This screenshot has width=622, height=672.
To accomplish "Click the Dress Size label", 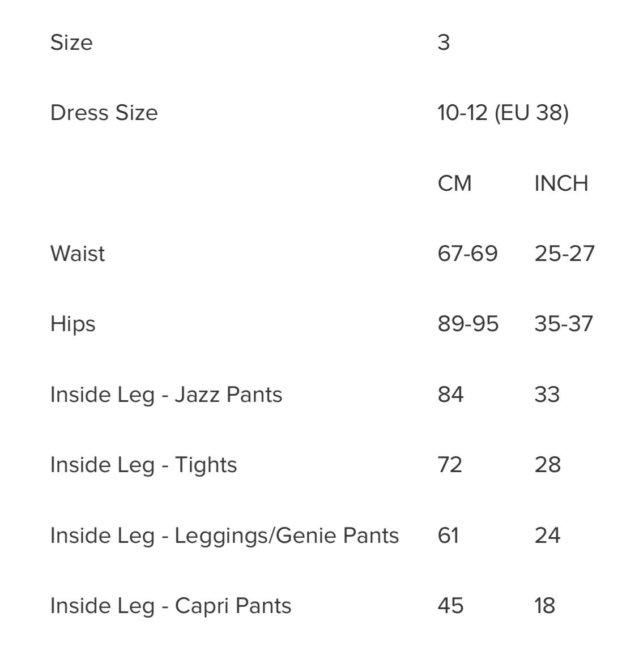I will pyautogui.click(x=104, y=113).
